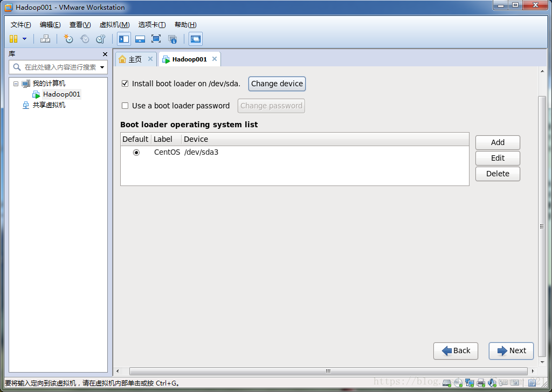Select the CentOS default radio button
Viewport: 552px width, 392px height.
pyautogui.click(x=136, y=153)
